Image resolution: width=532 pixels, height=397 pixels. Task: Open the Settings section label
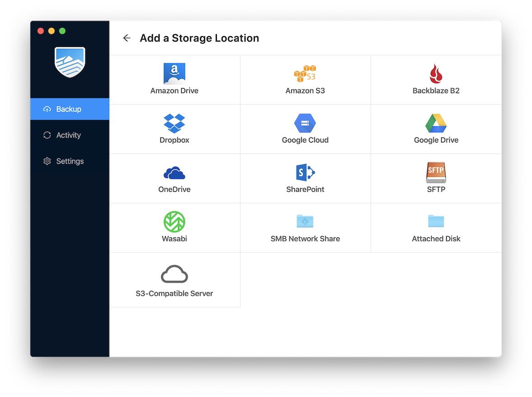point(70,161)
